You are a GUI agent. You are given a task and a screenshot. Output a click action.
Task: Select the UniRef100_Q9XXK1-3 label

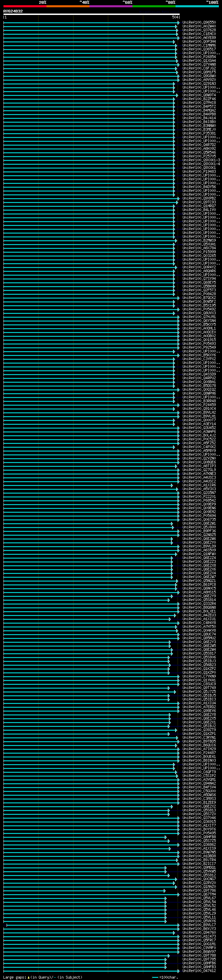point(201,160)
